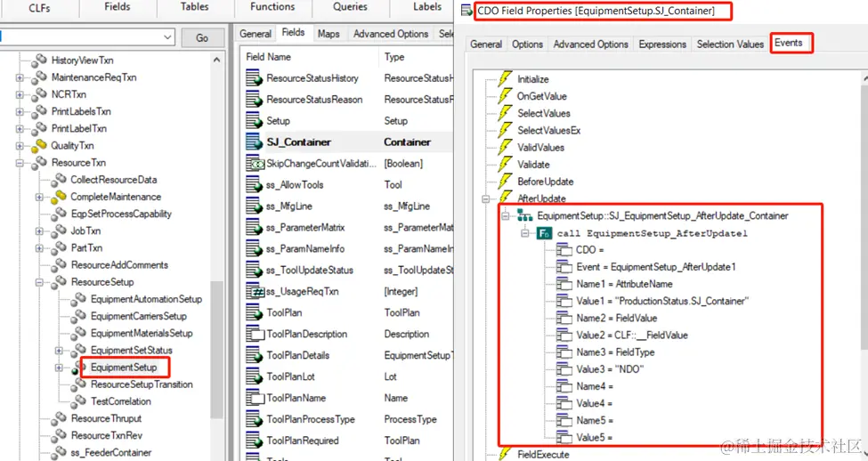The width and height of the screenshot is (868, 461).
Task: Expand the CompleteMaintenance node
Action: tap(39, 197)
